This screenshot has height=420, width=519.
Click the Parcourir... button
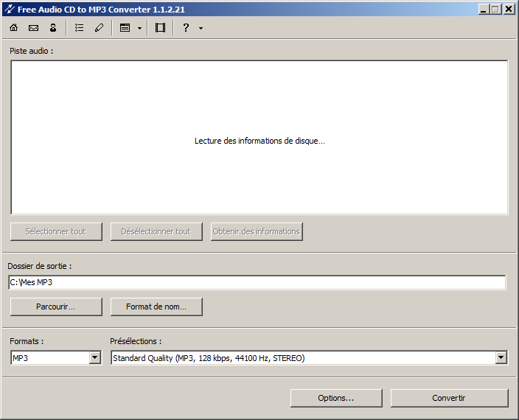pyautogui.click(x=56, y=307)
